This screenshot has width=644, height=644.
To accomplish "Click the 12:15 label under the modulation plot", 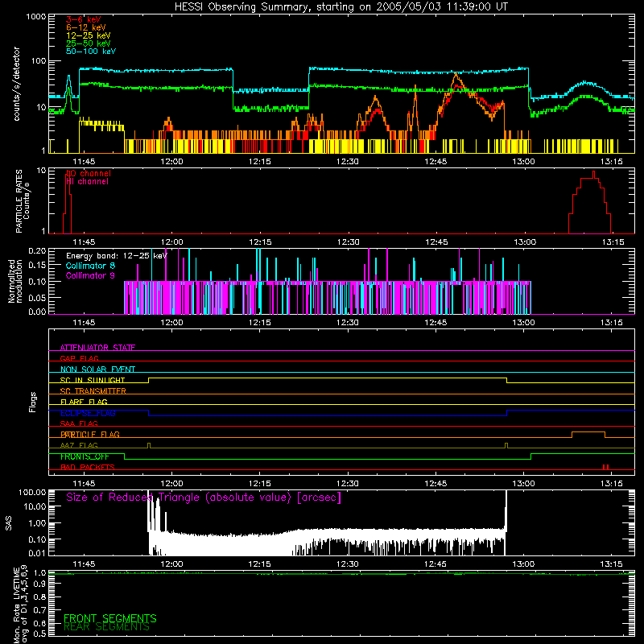I will tap(259, 323).
